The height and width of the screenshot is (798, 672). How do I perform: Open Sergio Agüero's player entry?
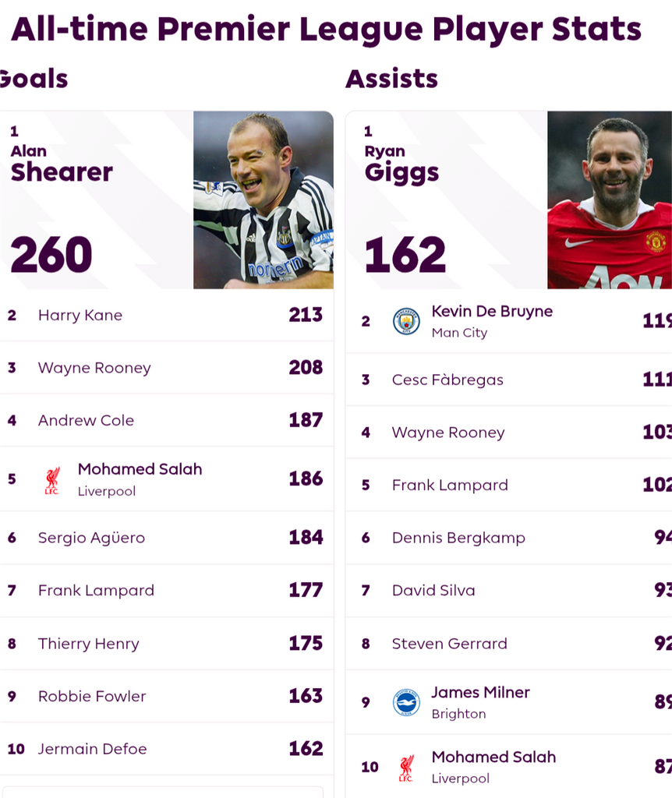click(167, 538)
